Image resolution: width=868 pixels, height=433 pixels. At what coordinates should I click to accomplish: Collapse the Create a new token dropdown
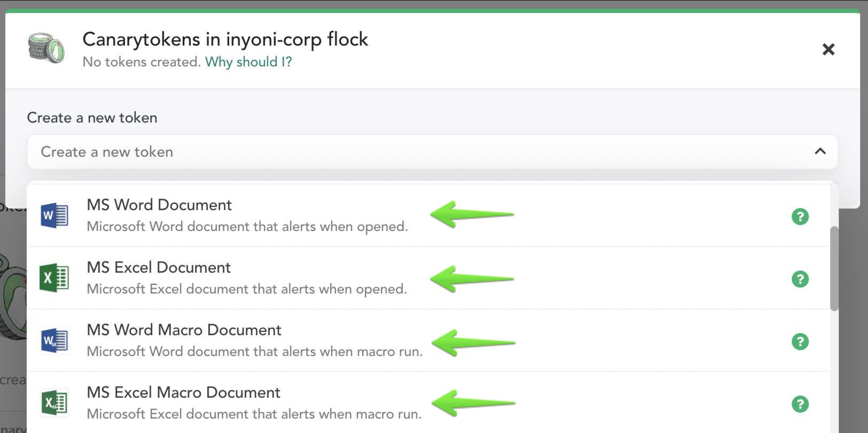(x=433, y=152)
